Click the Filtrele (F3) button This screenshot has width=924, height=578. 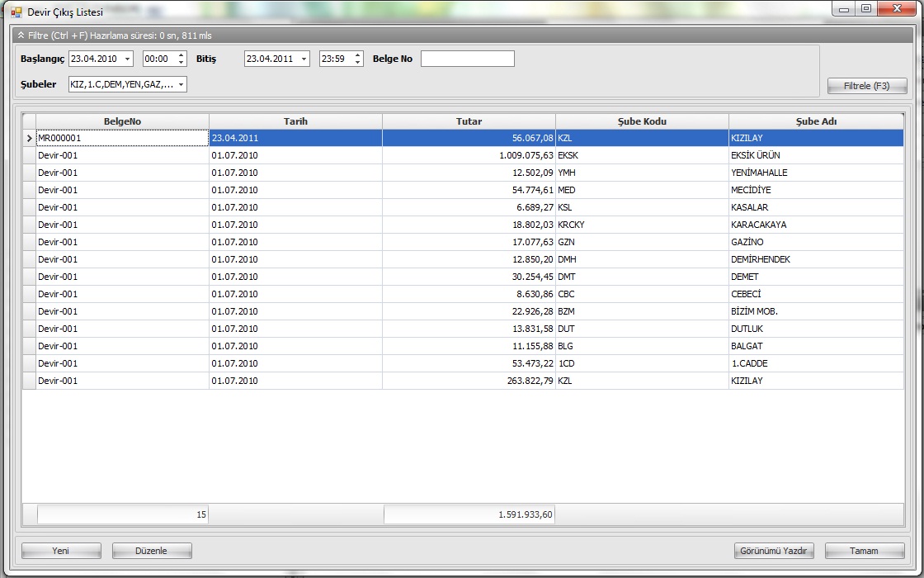[x=867, y=86]
